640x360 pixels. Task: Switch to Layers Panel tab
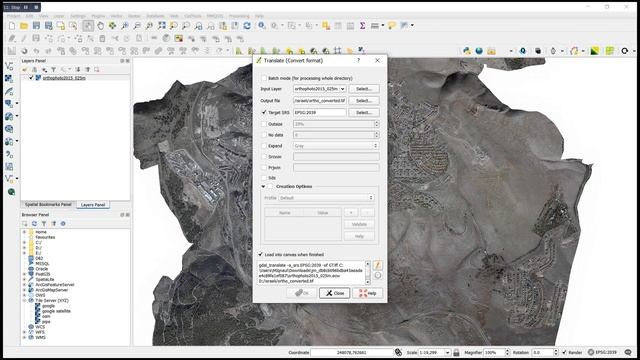coord(93,204)
